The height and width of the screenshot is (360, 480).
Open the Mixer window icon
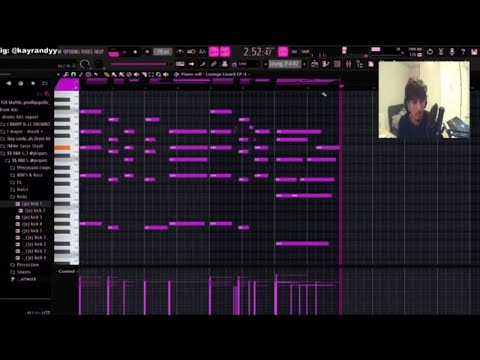(348, 64)
